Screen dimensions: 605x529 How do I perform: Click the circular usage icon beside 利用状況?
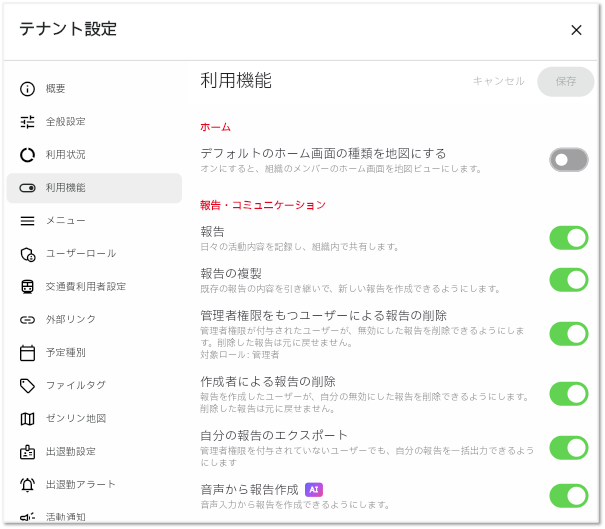[x=27, y=155]
